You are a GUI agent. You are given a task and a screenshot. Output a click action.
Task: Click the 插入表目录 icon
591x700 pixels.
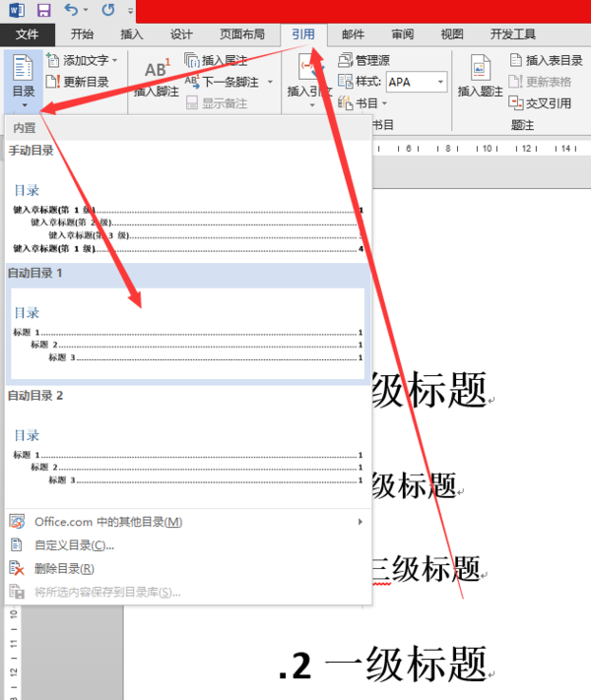[x=516, y=60]
